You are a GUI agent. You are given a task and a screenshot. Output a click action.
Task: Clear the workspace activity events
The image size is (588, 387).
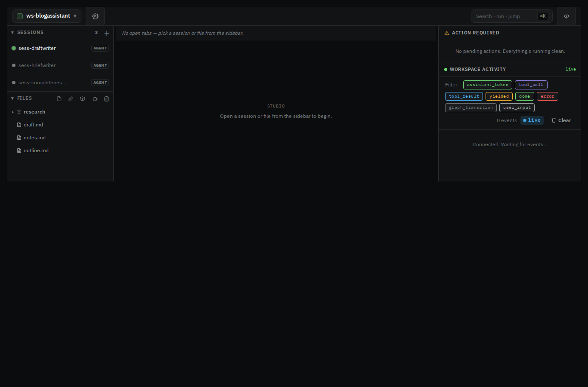click(x=561, y=120)
